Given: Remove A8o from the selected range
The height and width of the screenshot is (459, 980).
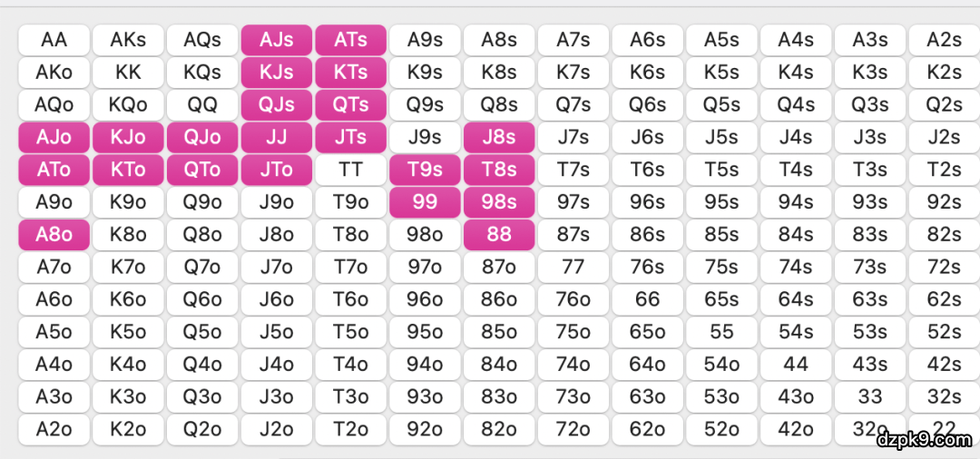Looking at the screenshot, I should click(54, 234).
